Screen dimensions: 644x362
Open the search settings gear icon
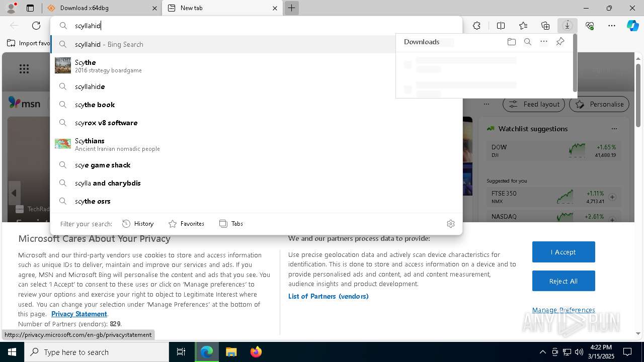pos(451,224)
